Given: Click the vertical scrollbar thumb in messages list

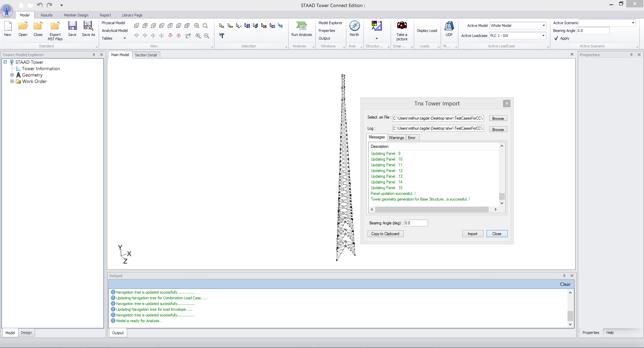Looking at the screenshot, I should (x=502, y=197).
